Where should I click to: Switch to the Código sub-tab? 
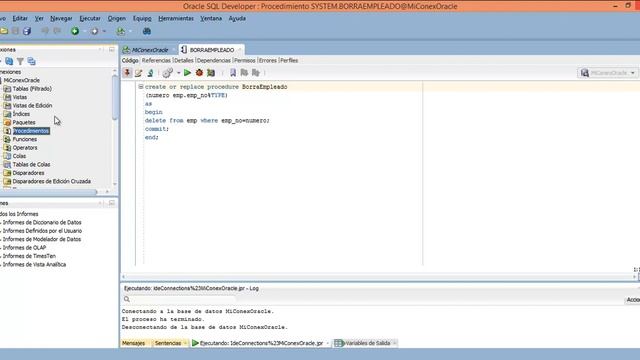(130, 60)
